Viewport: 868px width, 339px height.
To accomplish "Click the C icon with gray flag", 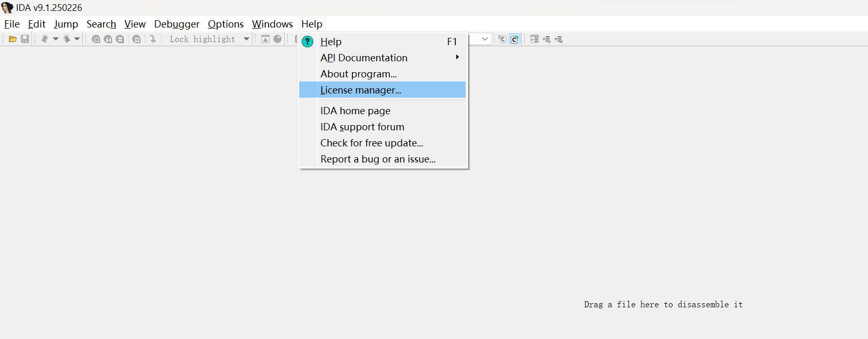I will (502, 39).
